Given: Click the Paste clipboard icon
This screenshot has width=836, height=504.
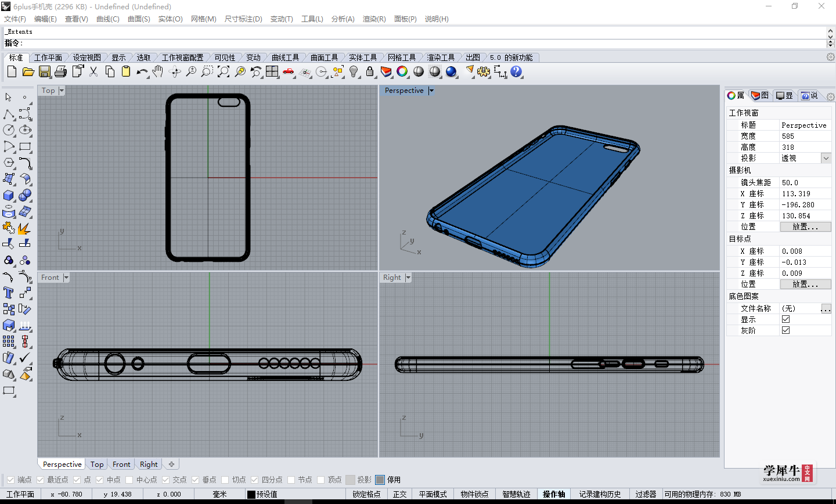Looking at the screenshot, I should (x=126, y=71).
